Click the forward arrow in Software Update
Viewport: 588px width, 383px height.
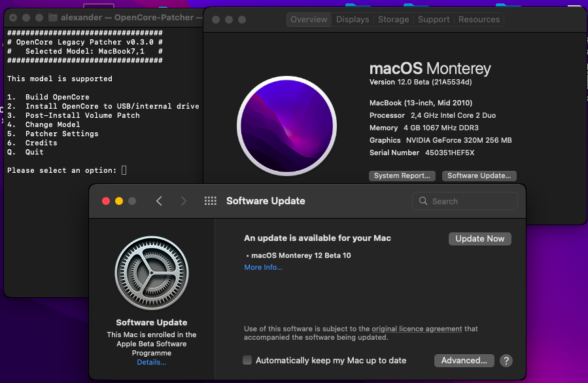pos(183,201)
